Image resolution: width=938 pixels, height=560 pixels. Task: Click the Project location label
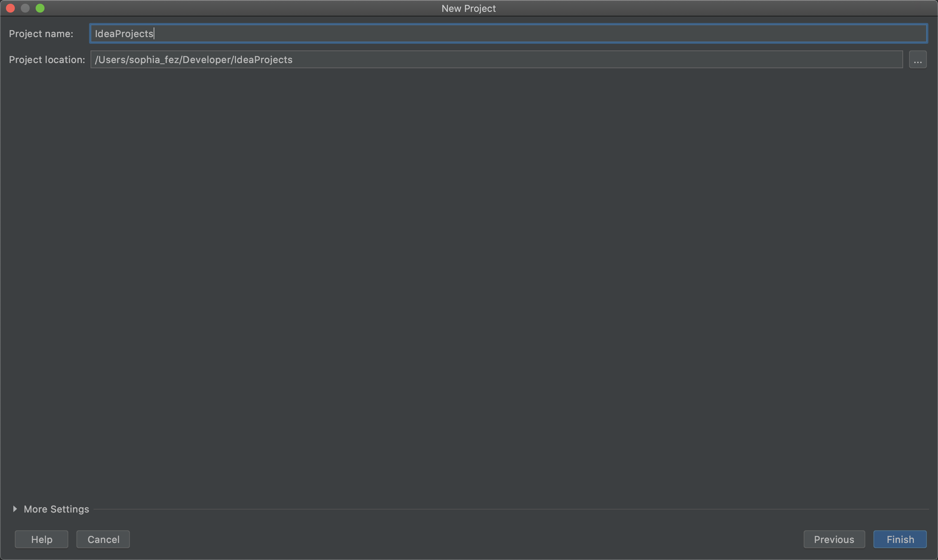coord(47,60)
